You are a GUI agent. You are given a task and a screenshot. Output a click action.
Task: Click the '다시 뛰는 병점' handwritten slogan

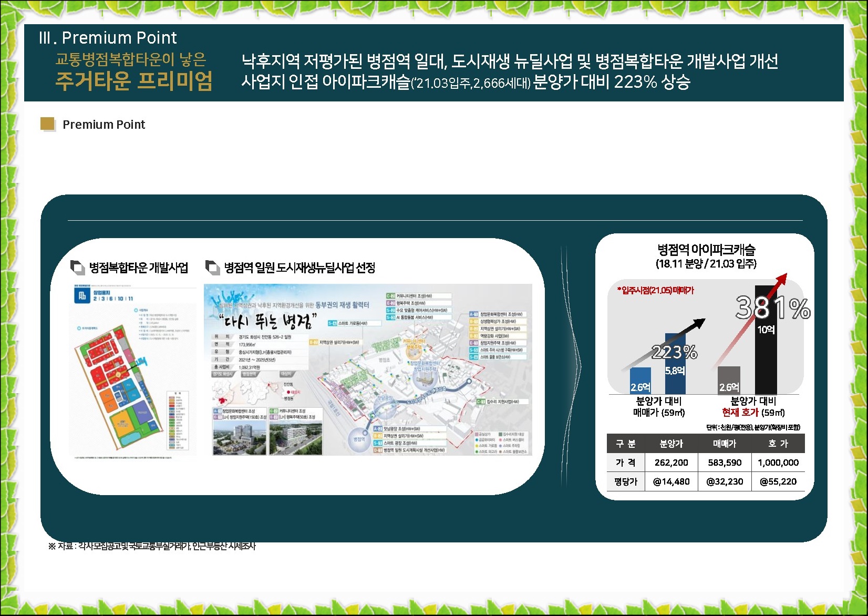(268, 322)
